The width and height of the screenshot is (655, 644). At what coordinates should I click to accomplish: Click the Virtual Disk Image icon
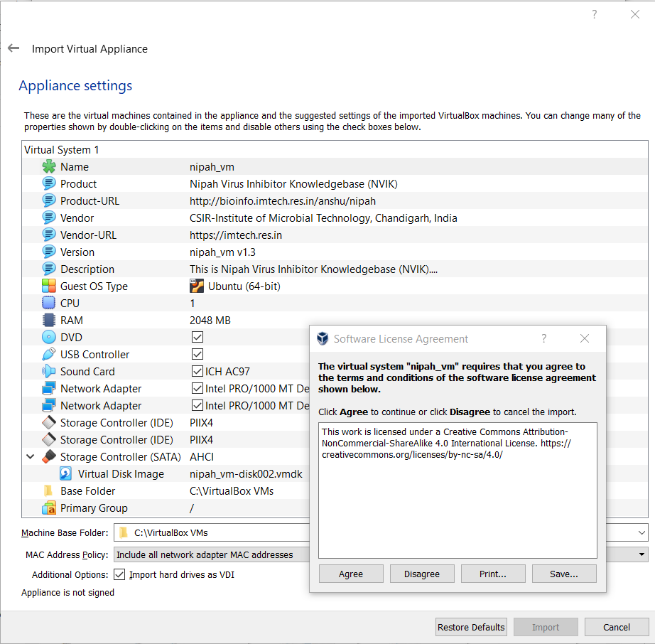66,474
